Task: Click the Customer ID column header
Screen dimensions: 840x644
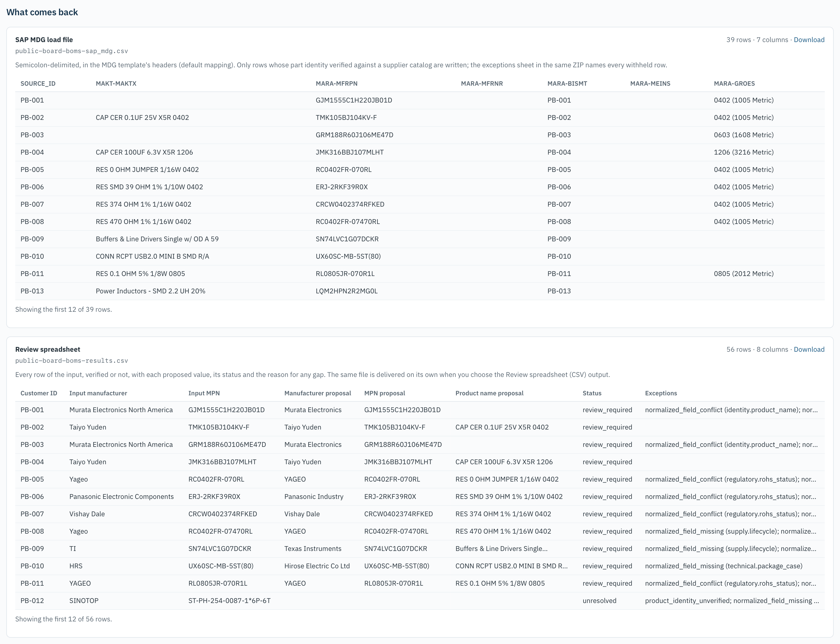Action: 39,393
